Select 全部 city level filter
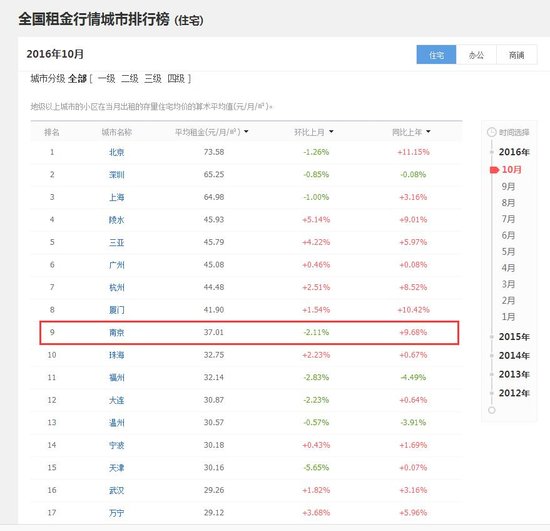550x531 pixels. [x=78, y=79]
